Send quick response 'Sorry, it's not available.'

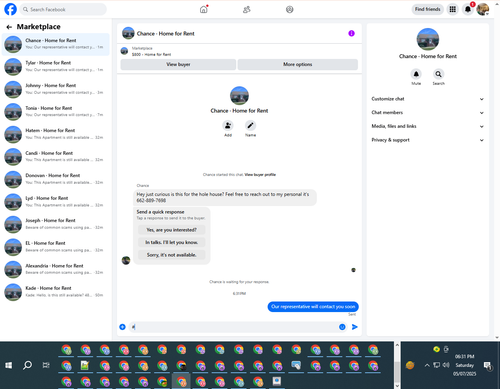pyautogui.click(x=171, y=255)
